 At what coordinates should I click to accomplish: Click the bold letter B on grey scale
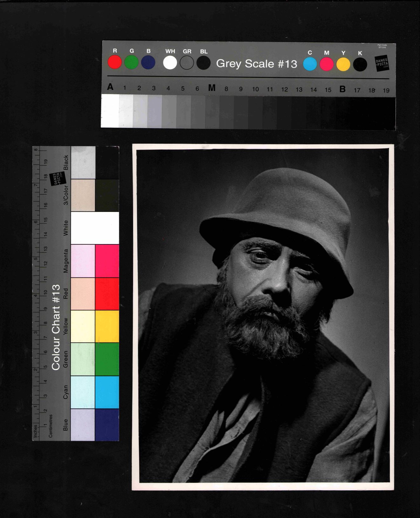[x=342, y=89]
